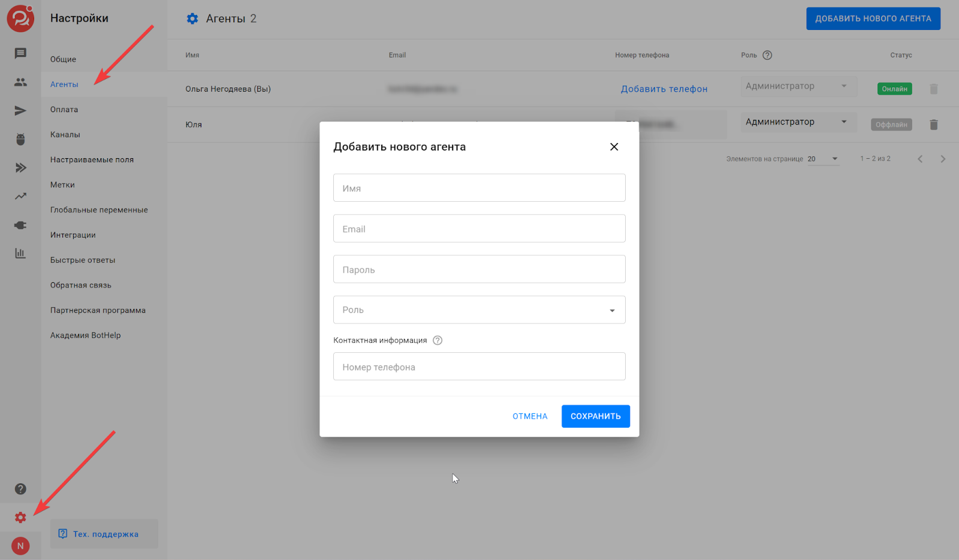Open the bar chart statistics icon

20,253
